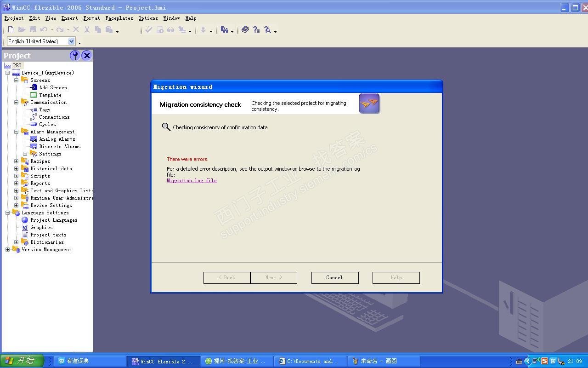Click Cancel in the Migration wizard
The width and height of the screenshot is (588, 368).
click(335, 277)
